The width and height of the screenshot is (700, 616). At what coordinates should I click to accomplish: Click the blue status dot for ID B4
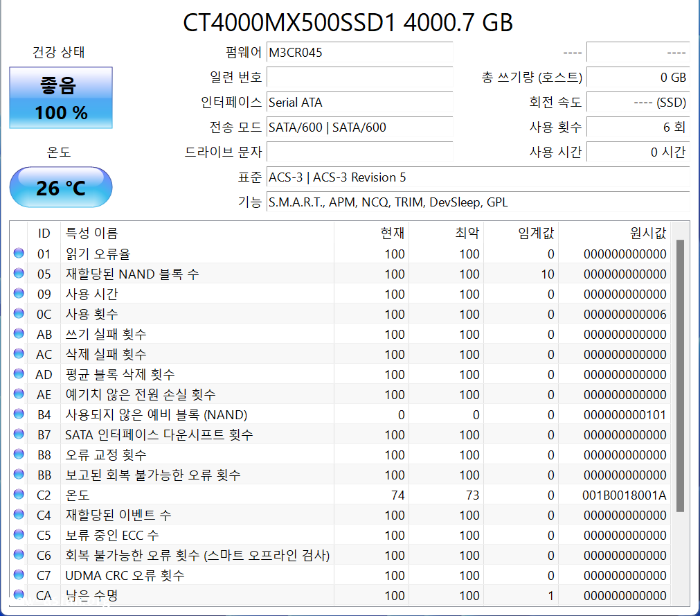(19, 414)
